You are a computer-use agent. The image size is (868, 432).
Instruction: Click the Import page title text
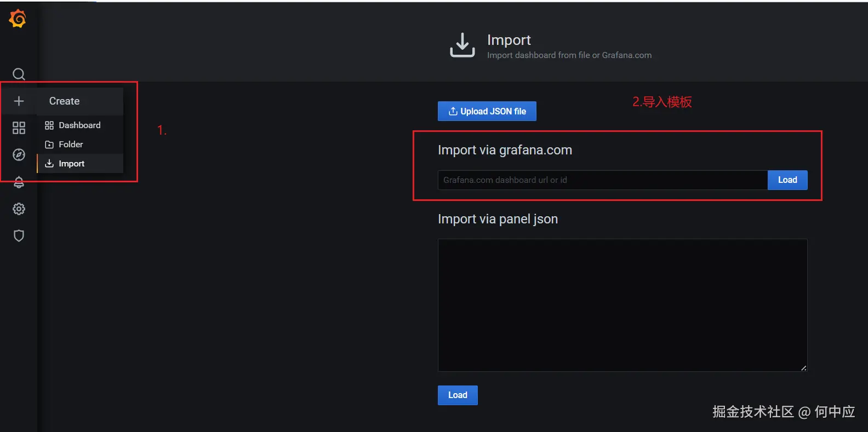(509, 40)
